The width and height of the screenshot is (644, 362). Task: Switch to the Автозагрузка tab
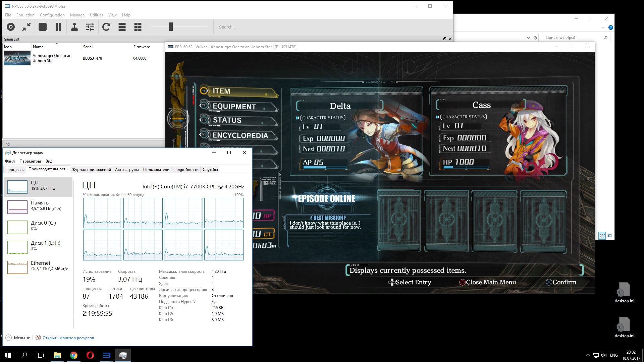click(127, 170)
